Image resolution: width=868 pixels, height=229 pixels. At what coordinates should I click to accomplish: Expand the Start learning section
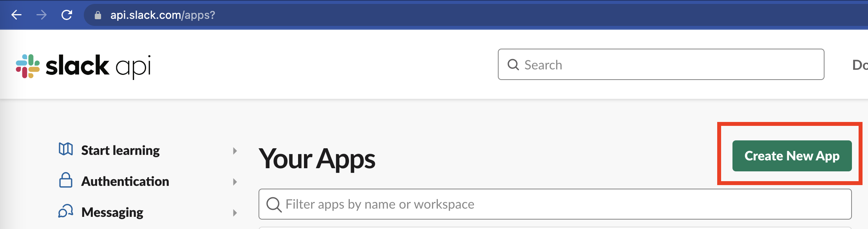[235, 150]
